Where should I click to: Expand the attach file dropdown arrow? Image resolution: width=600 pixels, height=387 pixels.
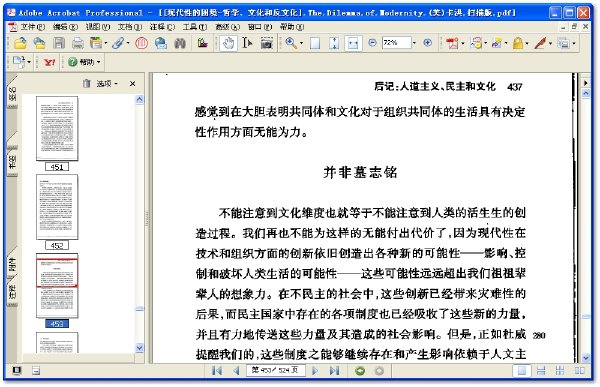(x=128, y=43)
